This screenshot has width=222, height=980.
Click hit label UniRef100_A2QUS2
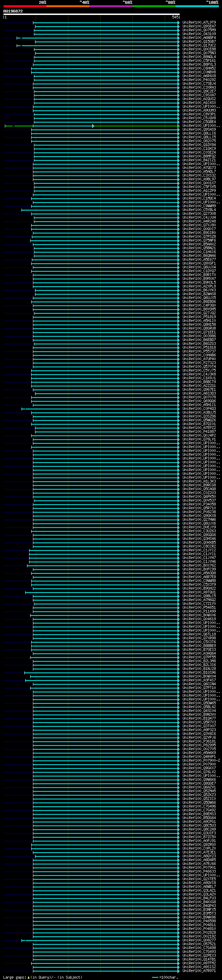point(199,99)
